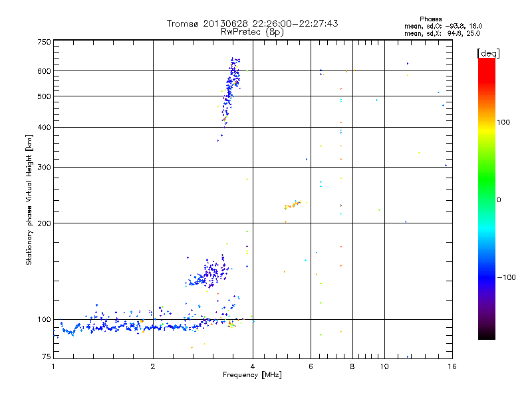The image size is (532, 399).
Task: Click the colorbar tick label '0'
Action: [x=498, y=200]
